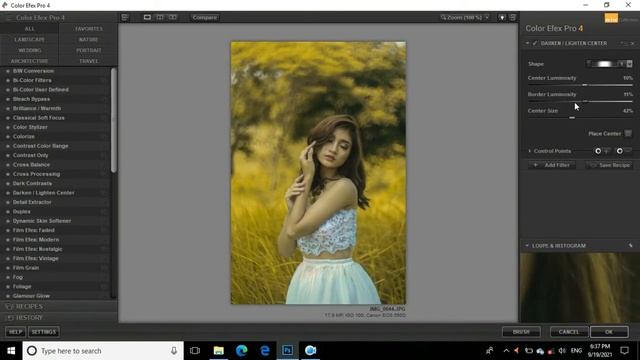
Task: Open Microsoft Edge from taskbar
Action: point(242,351)
